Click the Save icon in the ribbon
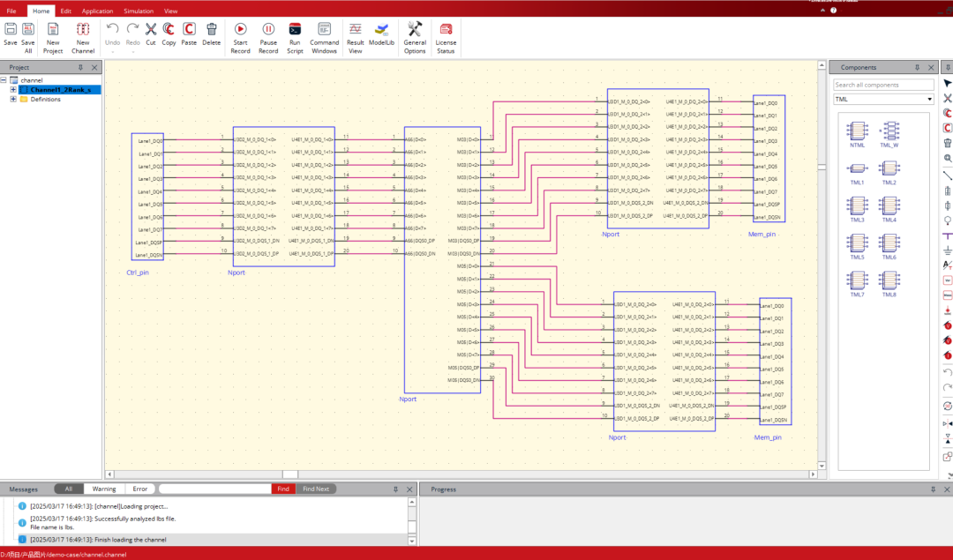953x560 pixels. coord(11,29)
